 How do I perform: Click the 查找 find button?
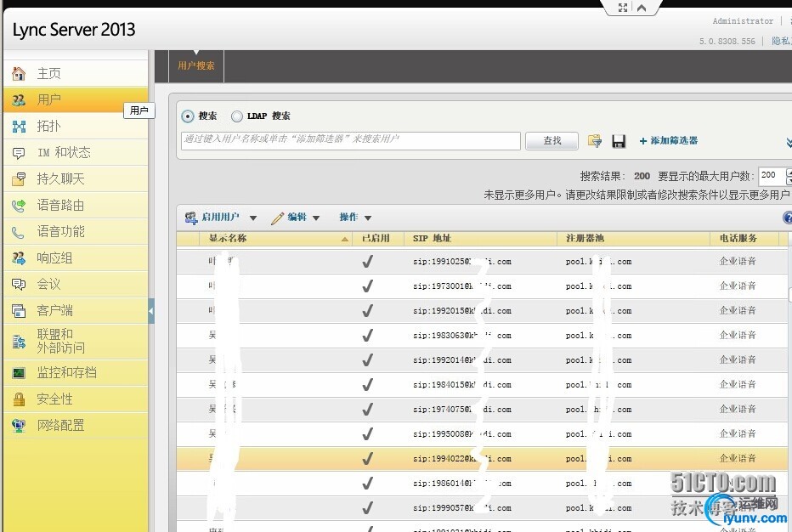pyautogui.click(x=552, y=140)
